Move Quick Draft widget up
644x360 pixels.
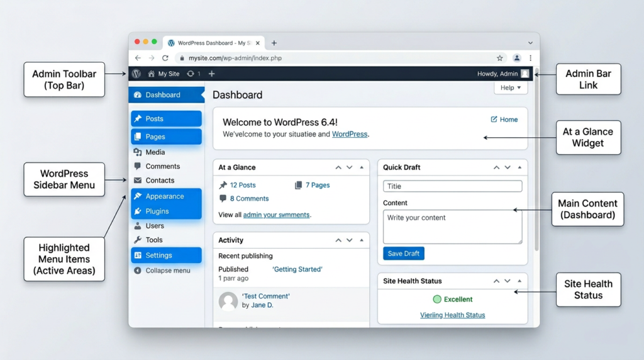(497, 167)
